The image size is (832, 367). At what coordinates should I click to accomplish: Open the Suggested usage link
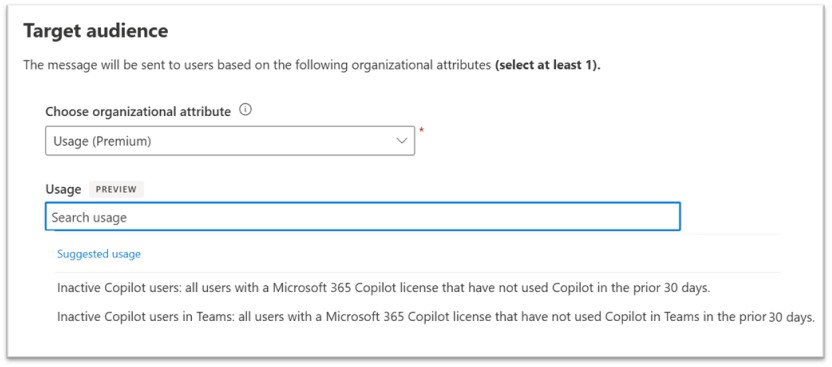[99, 254]
